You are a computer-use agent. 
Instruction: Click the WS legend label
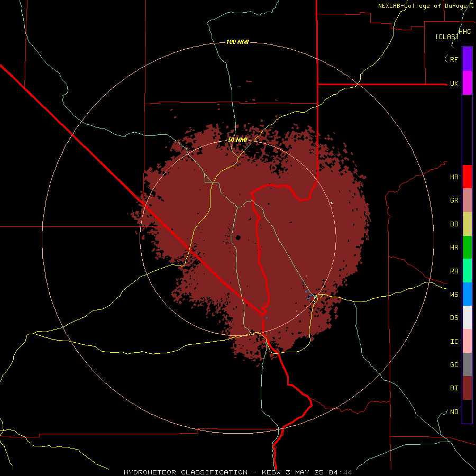[x=454, y=295]
